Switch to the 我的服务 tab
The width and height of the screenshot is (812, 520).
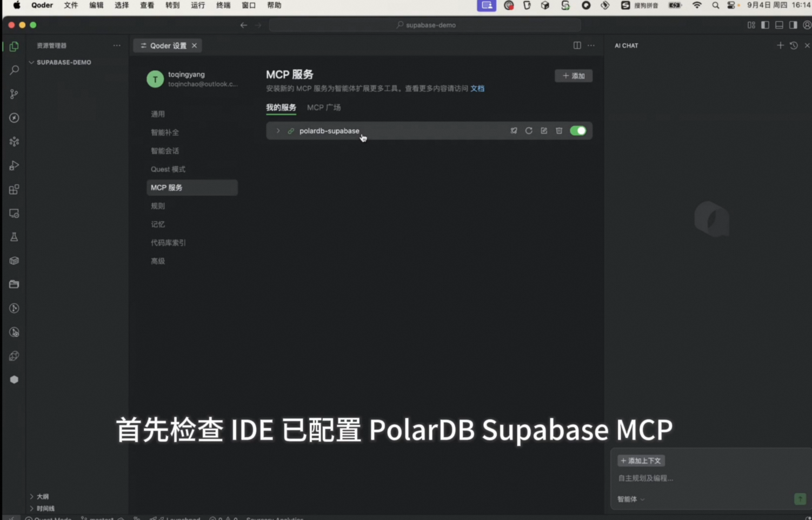(281, 108)
